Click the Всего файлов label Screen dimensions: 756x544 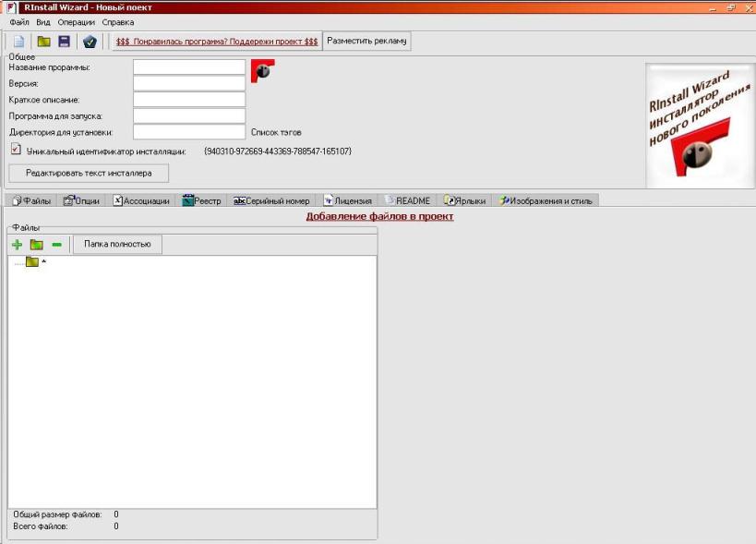tap(41, 526)
